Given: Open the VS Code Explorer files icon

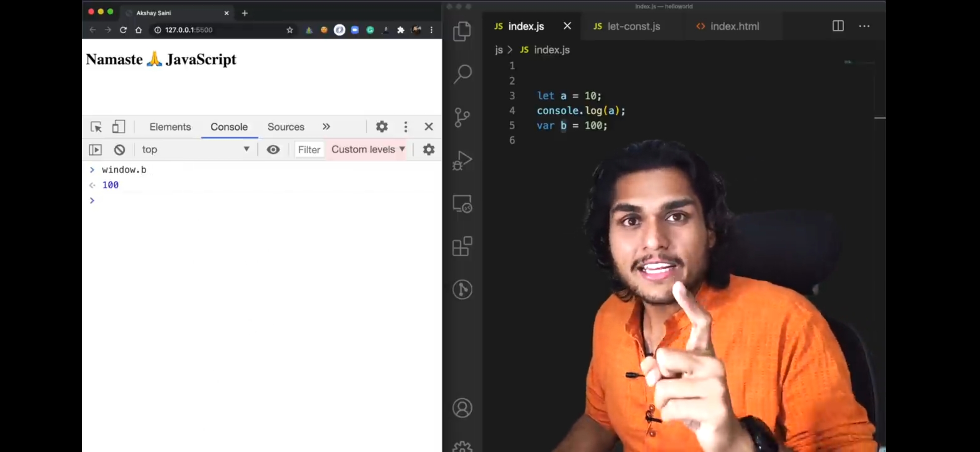Looking at the screenshot, I should pyautogui.click(x=462, y=31).
